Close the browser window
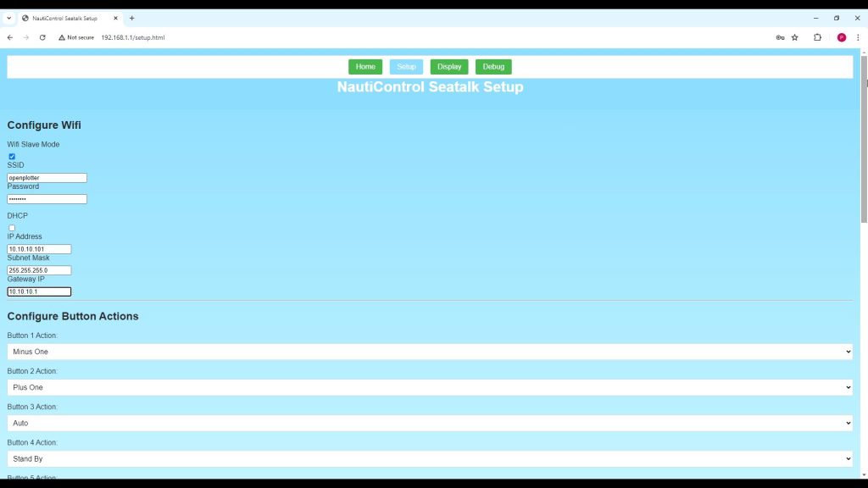Viewport: 868px width, 488px height. click(x=858, y=19)
